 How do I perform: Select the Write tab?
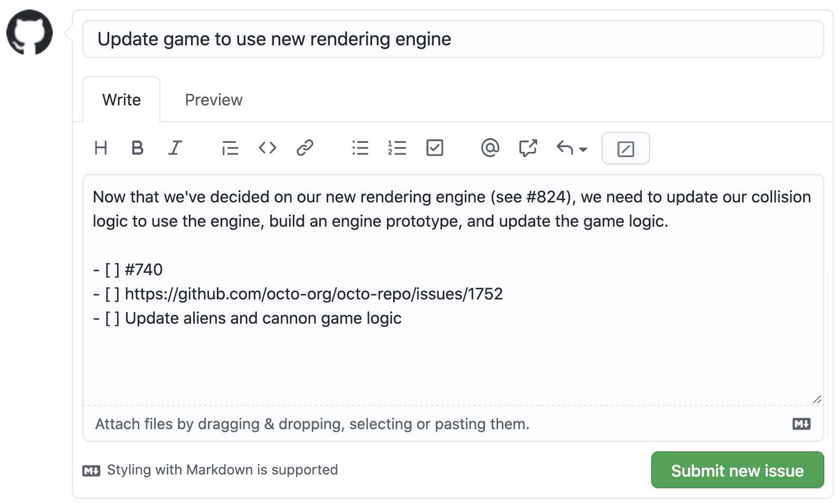pos(121,100)
